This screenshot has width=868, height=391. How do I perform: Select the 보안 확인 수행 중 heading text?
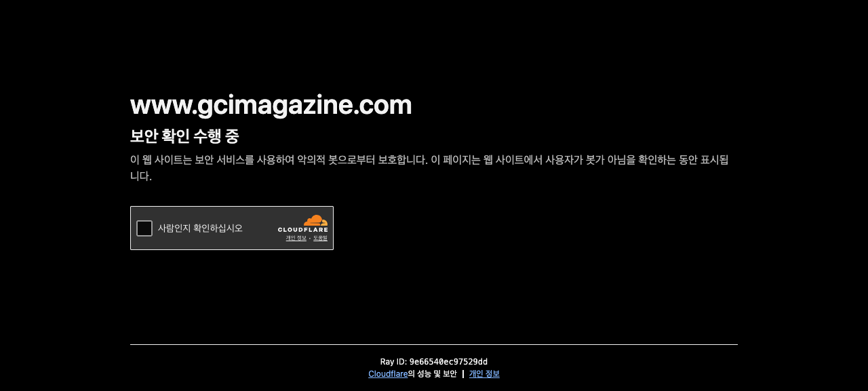pos(184,135)
